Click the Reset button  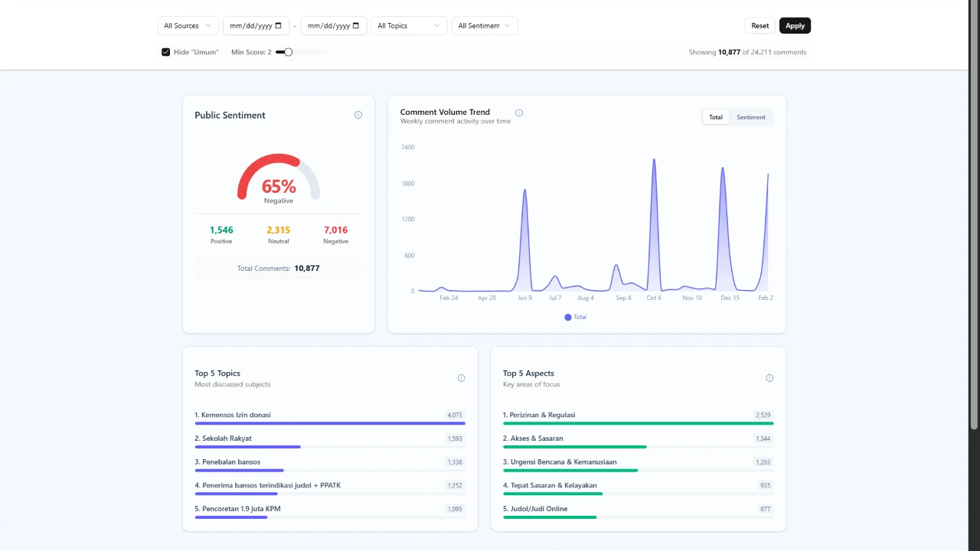[759, 25]
